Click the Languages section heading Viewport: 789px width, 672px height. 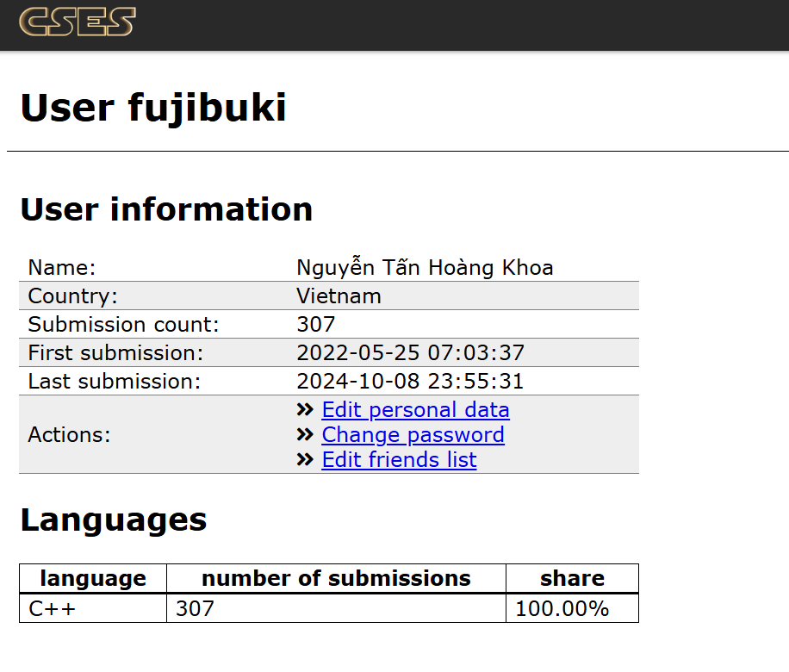click(x=114, y=520)
